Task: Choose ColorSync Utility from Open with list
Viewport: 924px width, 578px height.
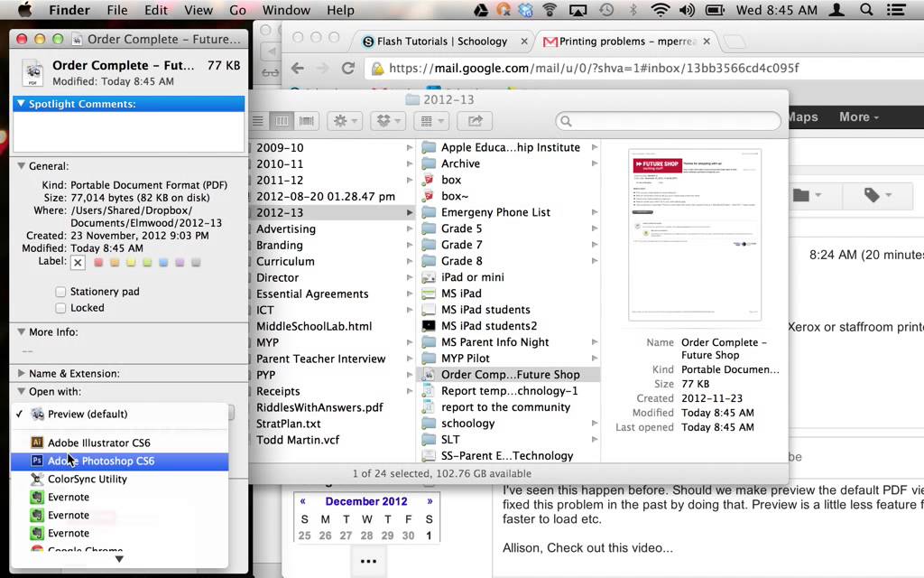Action: click(120, 479)
